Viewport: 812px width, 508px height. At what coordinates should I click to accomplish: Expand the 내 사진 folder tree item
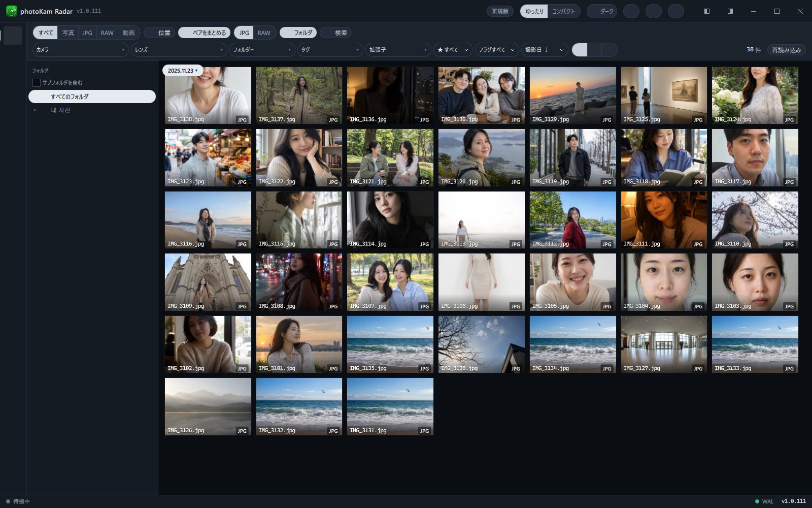tap(35, 110)
